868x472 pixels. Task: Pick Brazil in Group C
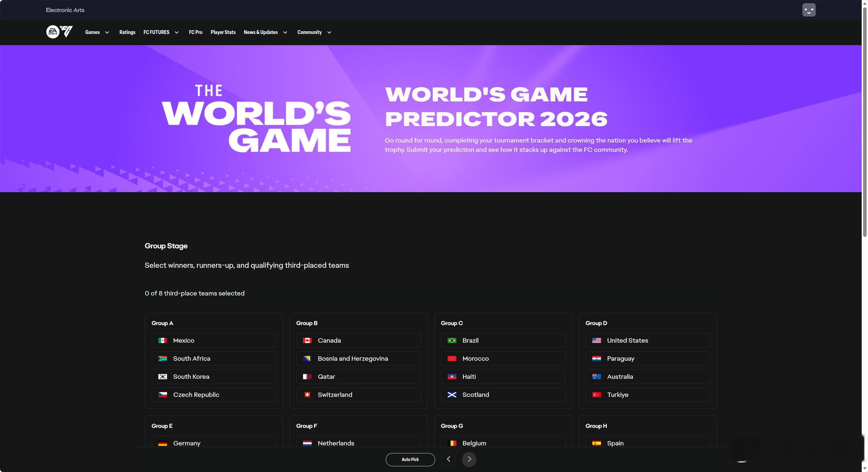503,340
